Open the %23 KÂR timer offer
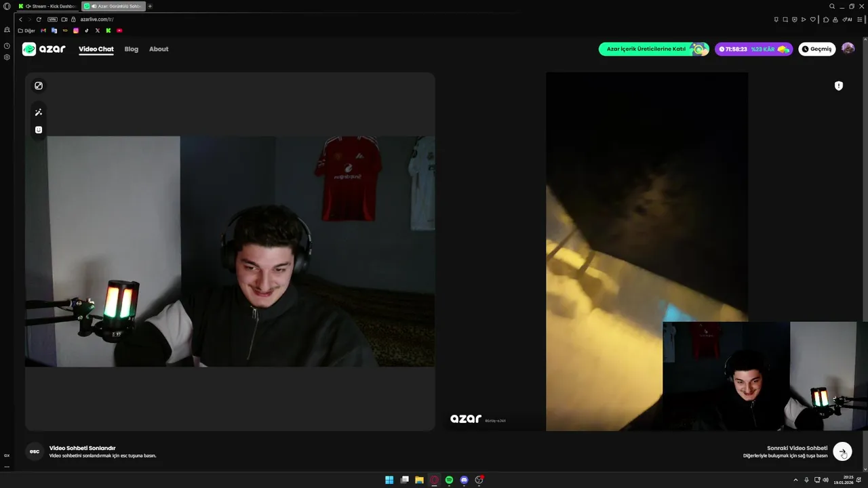 pos(753,49)
